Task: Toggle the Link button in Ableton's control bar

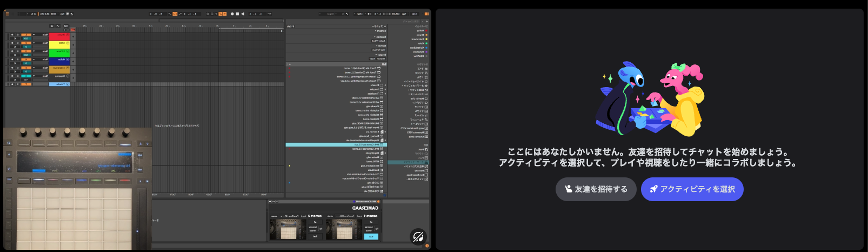Action: (x=415, y=14)
